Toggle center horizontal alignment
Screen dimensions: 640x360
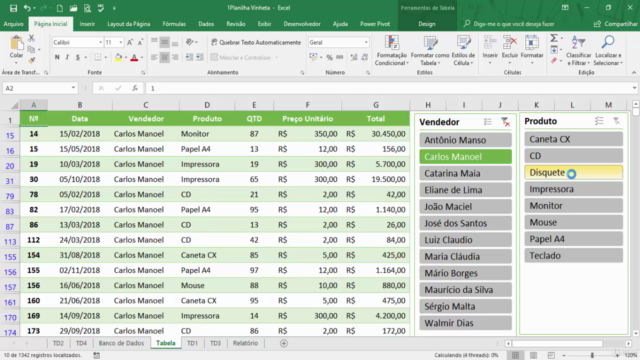coord(164,58)
